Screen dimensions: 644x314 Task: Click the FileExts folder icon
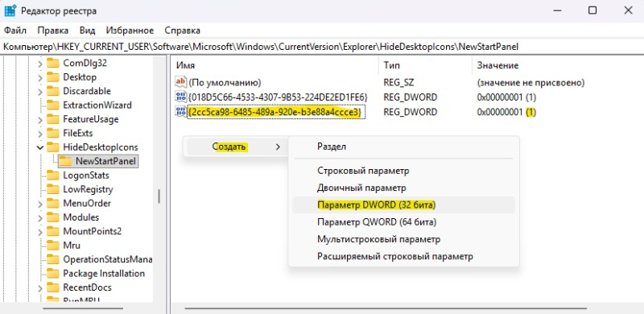[x=53, y=133]
